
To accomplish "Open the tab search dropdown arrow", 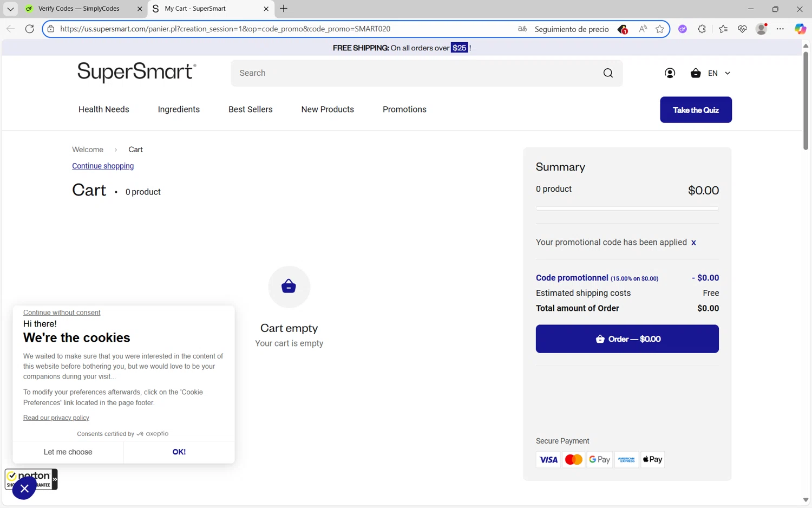I will coord(10,9).
